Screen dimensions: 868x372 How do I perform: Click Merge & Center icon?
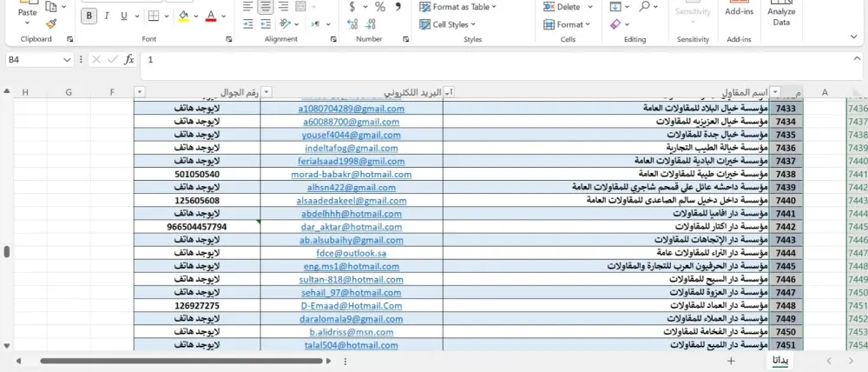tap(300, 6)
